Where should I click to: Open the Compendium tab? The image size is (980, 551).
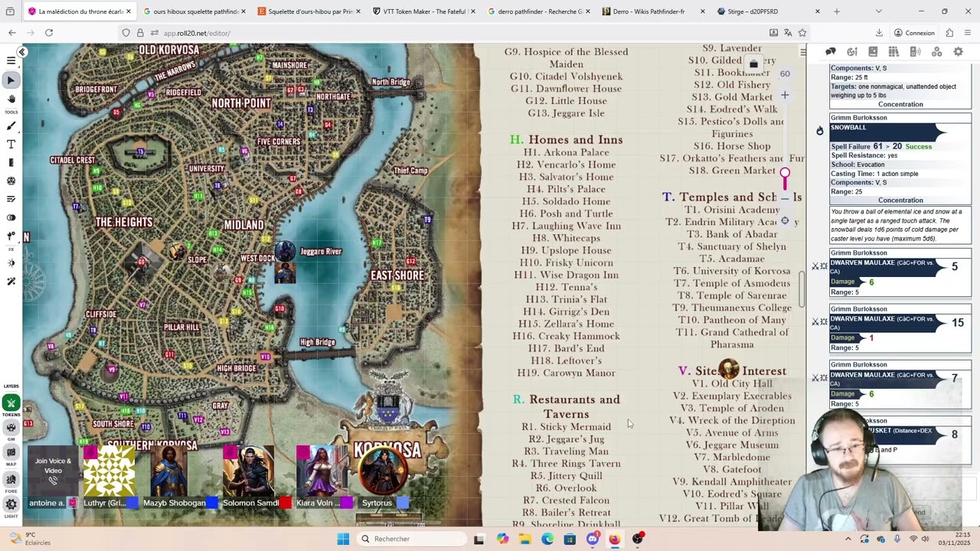[x=893, y=51]
